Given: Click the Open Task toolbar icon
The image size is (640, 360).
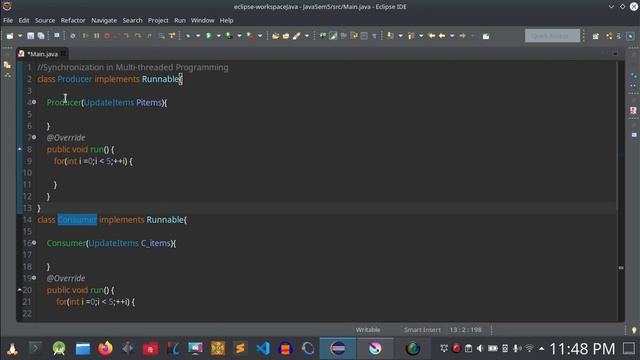Looking at the screenshot, I should (286, 36).
